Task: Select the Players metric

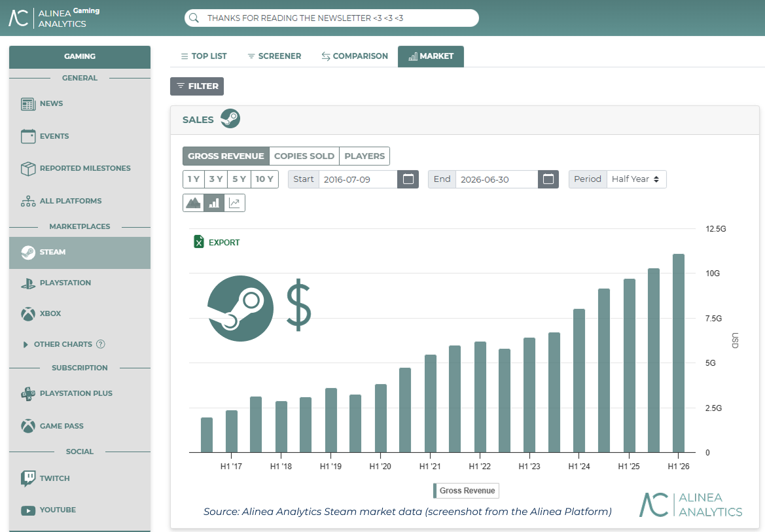Action: tap(365, 156)
